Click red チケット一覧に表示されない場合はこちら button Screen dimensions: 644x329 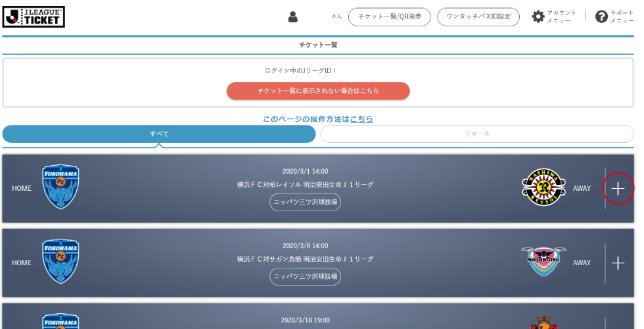point(318,91)
